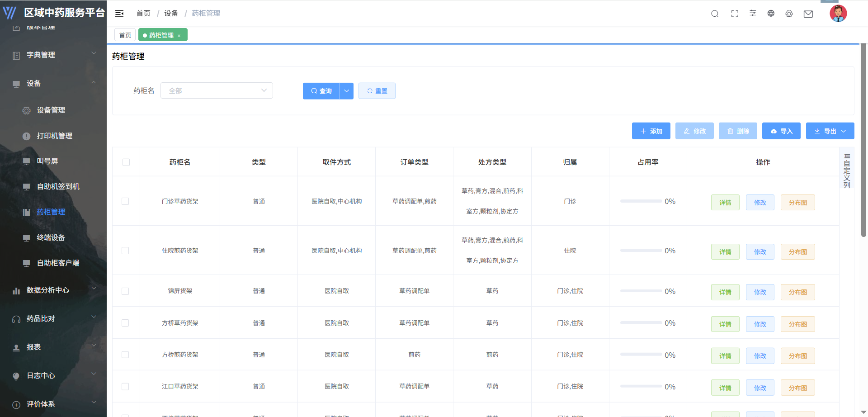868x417 pixels.
Task: Open the search magnifier icon in header
Action: coord(715,14)
